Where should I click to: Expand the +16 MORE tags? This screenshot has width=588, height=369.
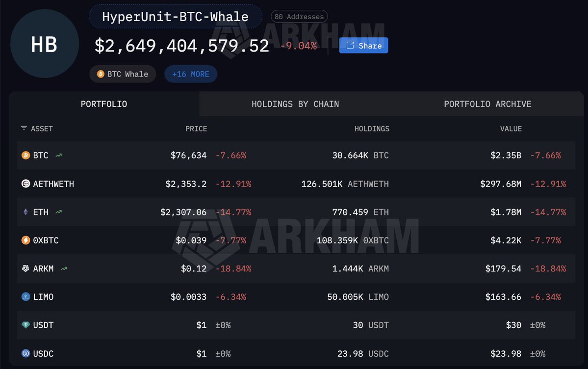(191, 74)
